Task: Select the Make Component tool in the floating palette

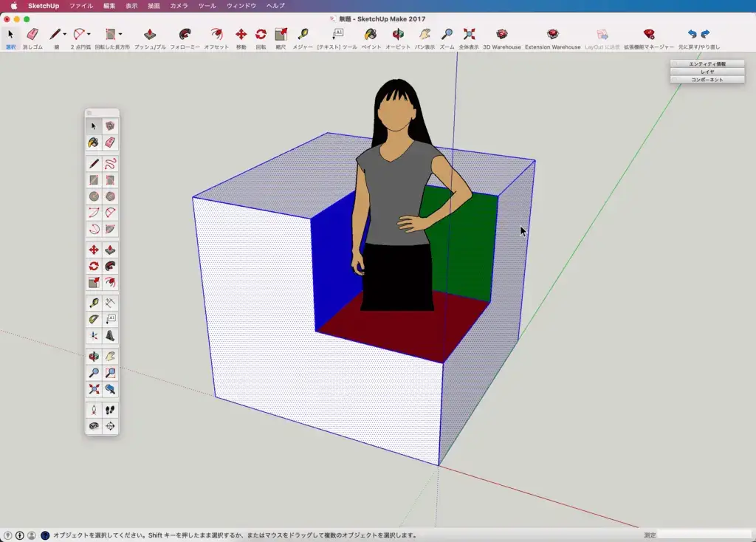Action: 110,126
